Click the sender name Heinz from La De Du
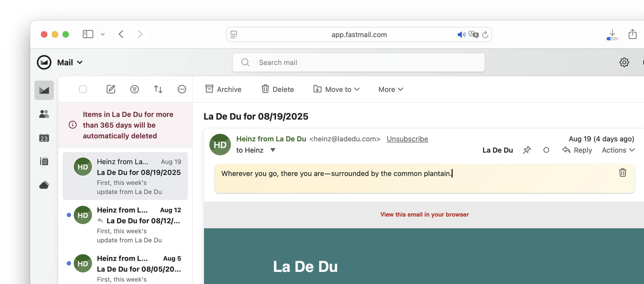644x284 pixels. pos(271,139)
